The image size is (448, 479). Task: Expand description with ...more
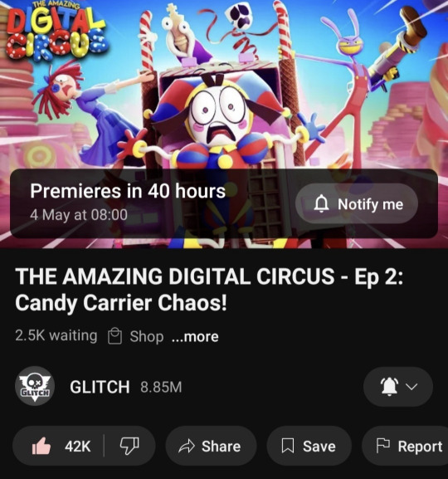click(x=195, y=337)
